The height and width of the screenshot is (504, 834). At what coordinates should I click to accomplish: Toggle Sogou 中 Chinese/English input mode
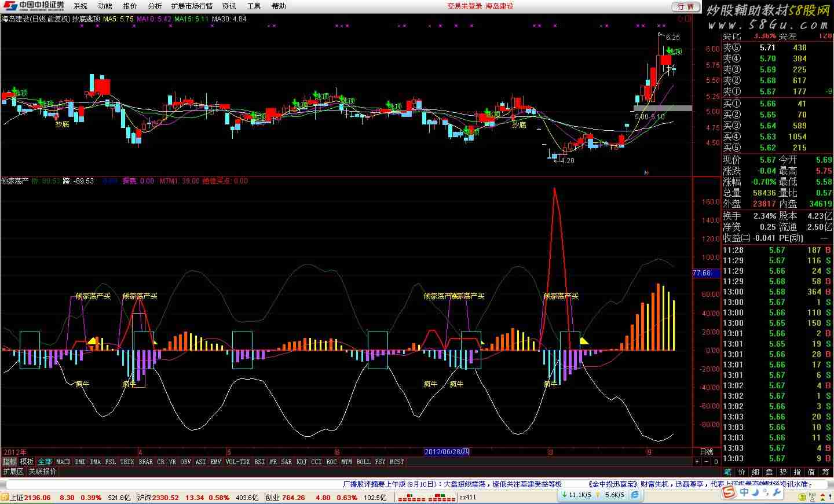point(745,492)
